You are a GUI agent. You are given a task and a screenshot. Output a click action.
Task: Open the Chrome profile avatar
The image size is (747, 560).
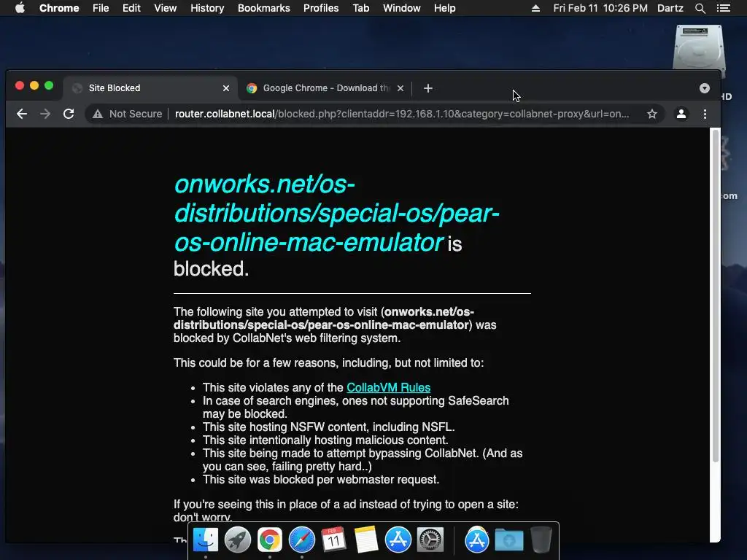coord(681,114)
